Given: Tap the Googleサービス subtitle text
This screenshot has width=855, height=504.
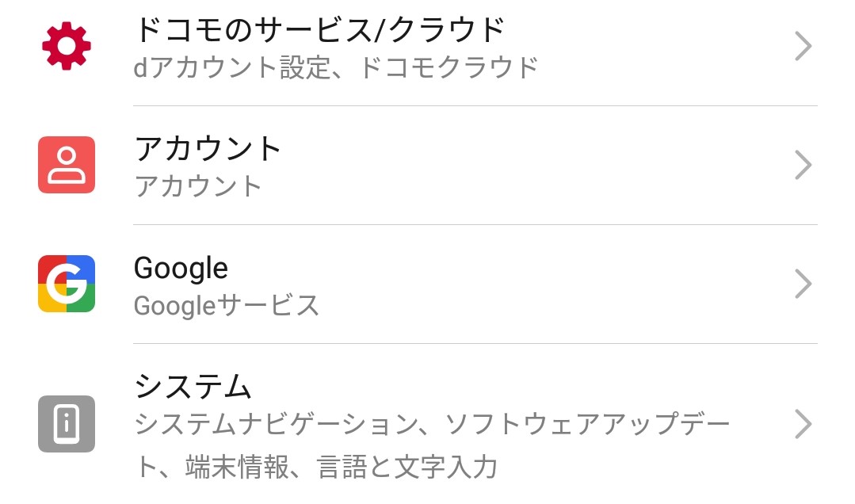Looking at the screenshot, I should [x=227, y=305].
